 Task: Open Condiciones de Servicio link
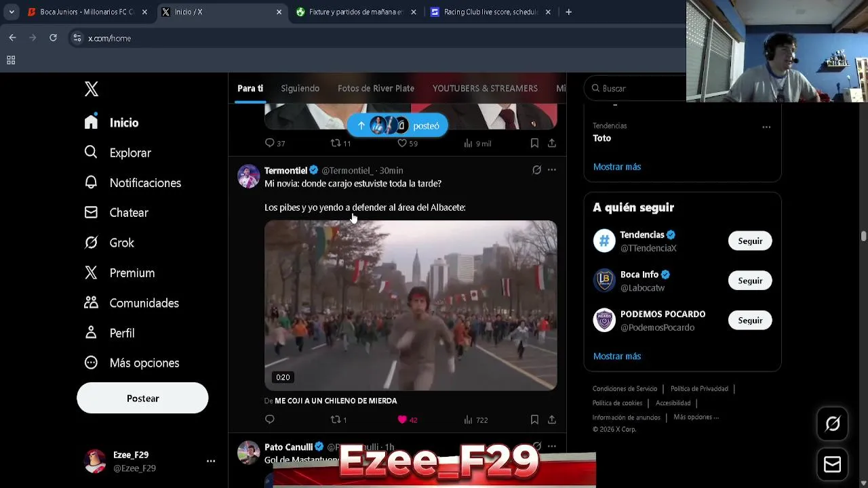(x=625, y=389)
